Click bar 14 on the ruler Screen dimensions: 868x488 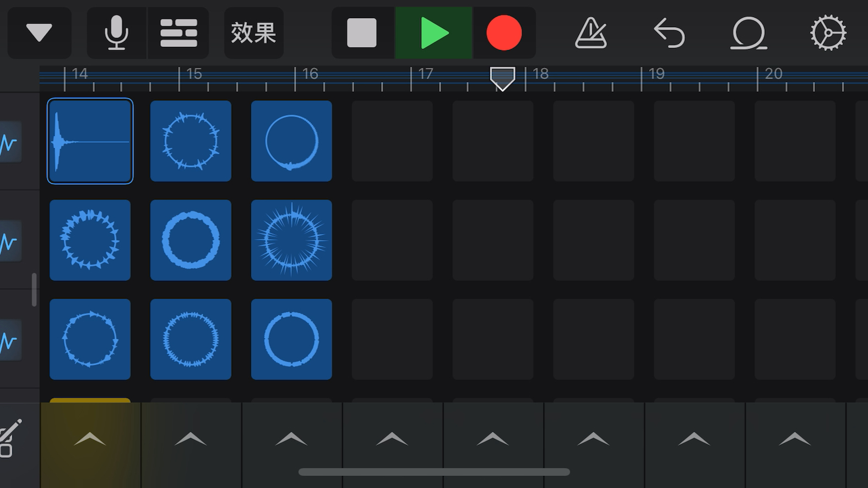[x=80, y=74]
